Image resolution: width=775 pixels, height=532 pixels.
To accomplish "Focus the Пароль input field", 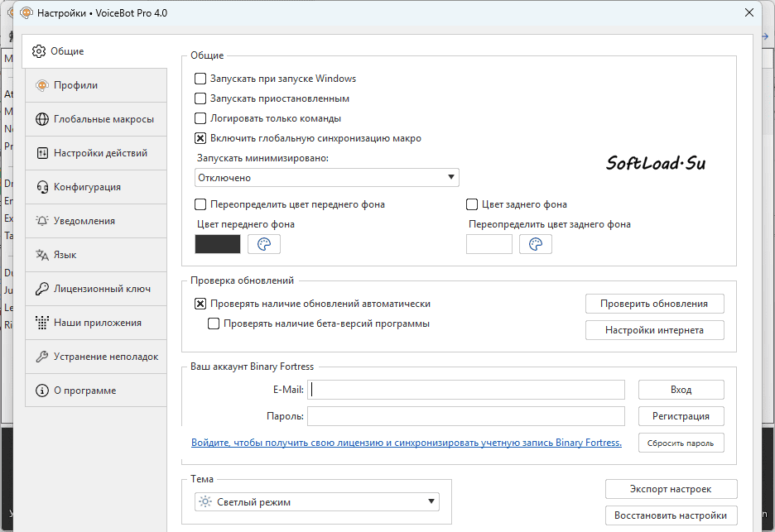I will [x=466, y=416].
